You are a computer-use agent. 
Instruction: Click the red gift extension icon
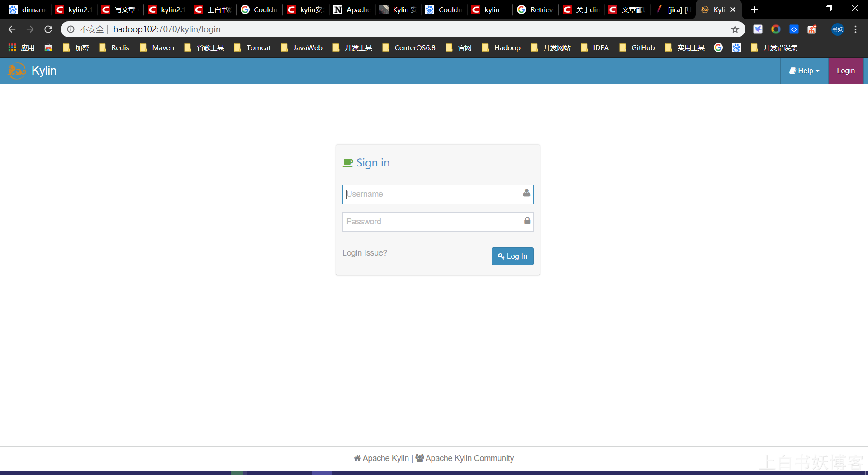[812, 29]
